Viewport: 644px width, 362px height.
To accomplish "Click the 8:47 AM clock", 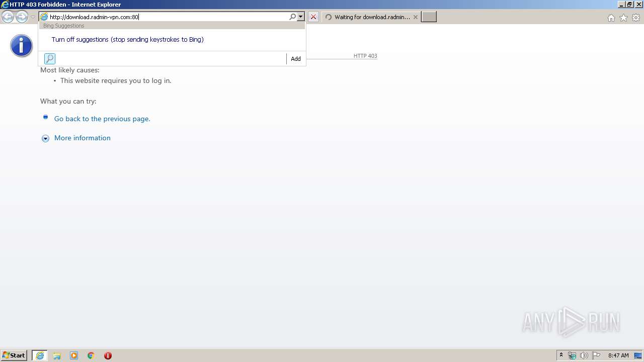I will [618, 355].
